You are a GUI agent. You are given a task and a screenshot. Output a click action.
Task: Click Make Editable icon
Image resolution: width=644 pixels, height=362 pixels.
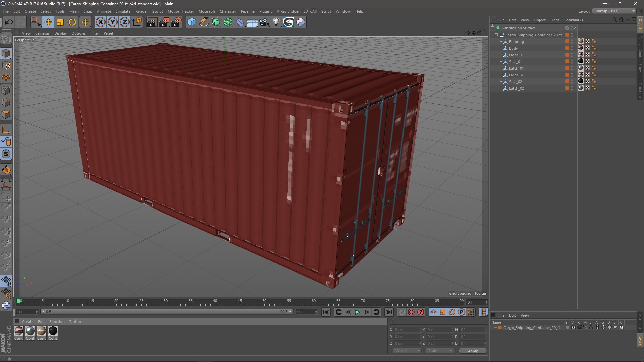[x=6, y=38]
